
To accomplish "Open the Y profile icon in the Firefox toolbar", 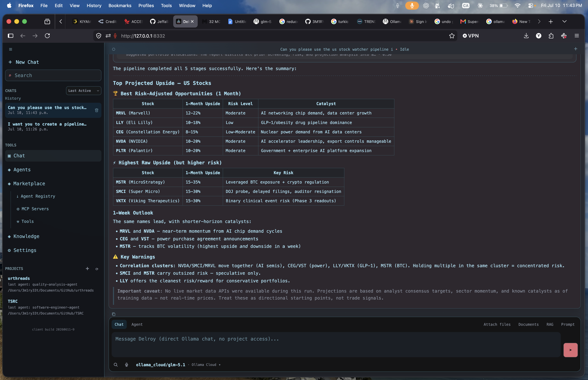I will (538, 36).
